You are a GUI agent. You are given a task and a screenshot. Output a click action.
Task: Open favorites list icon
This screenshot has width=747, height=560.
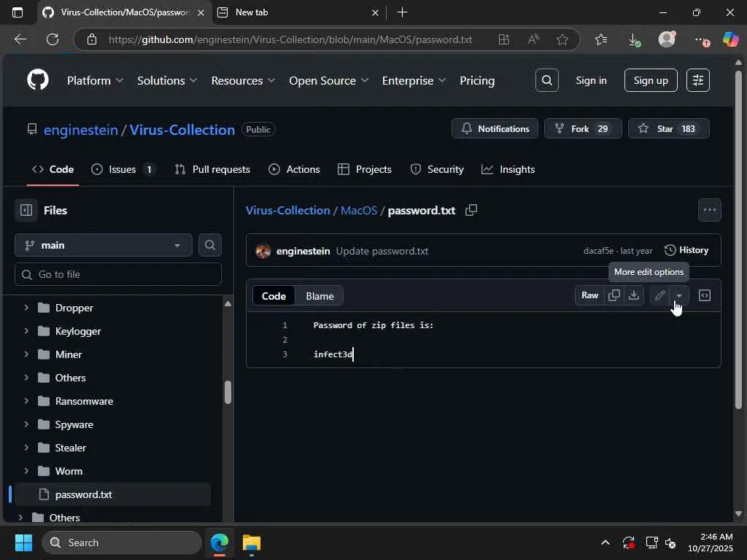coord(601,39)
